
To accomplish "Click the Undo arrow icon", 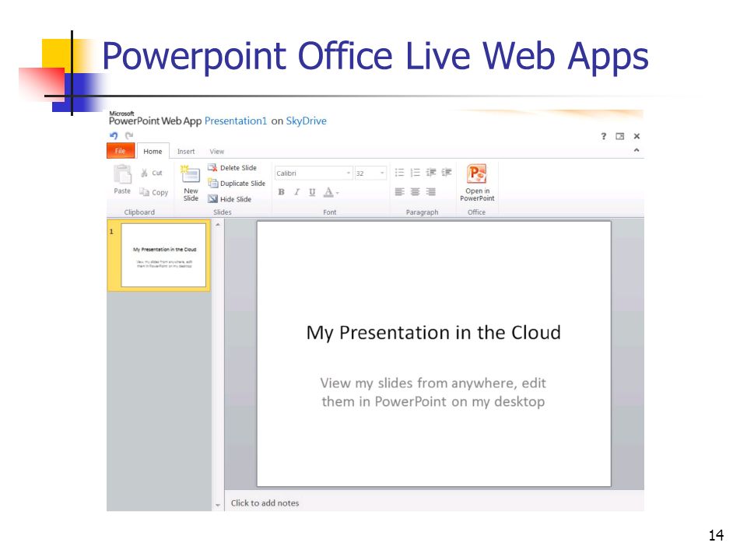I will [x=114, y=135].
